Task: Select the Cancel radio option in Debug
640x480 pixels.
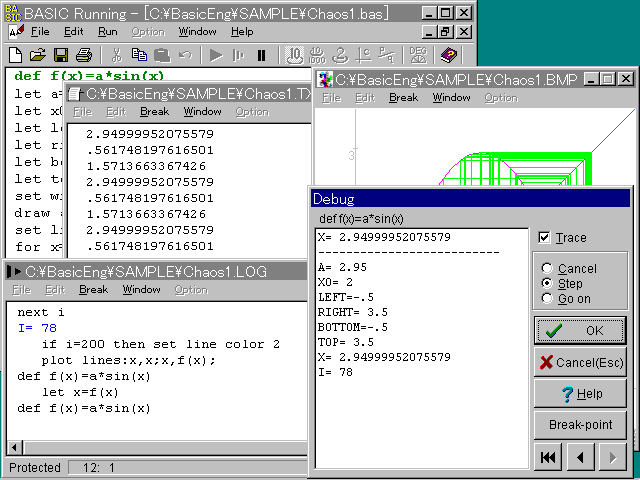Action: 546,269
